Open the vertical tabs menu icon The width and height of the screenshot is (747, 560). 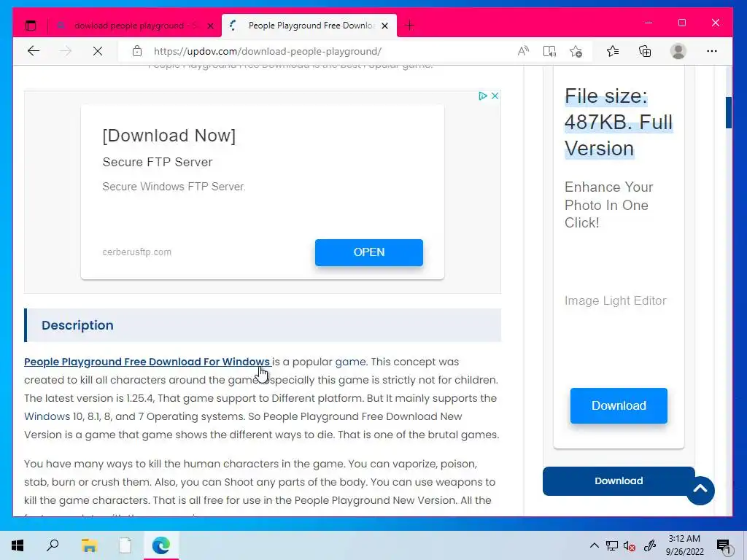31,26
